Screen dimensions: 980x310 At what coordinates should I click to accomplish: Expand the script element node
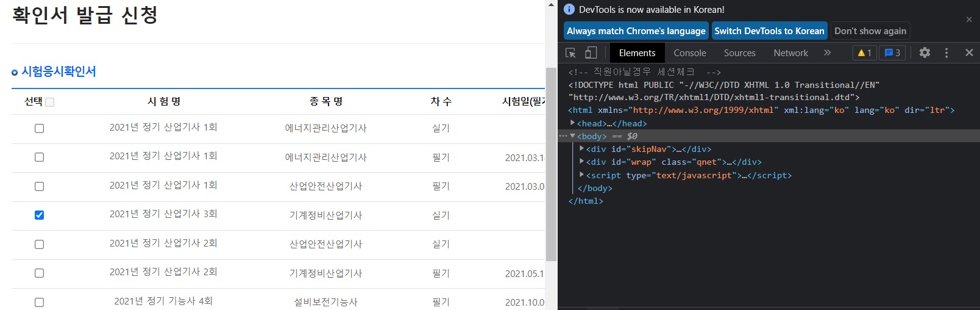[x=582, y=175]
